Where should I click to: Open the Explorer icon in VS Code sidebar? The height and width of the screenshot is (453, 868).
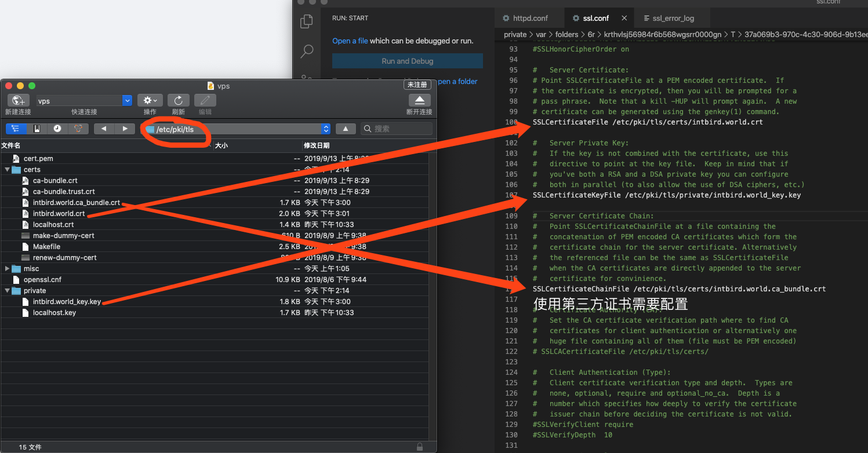307,20
